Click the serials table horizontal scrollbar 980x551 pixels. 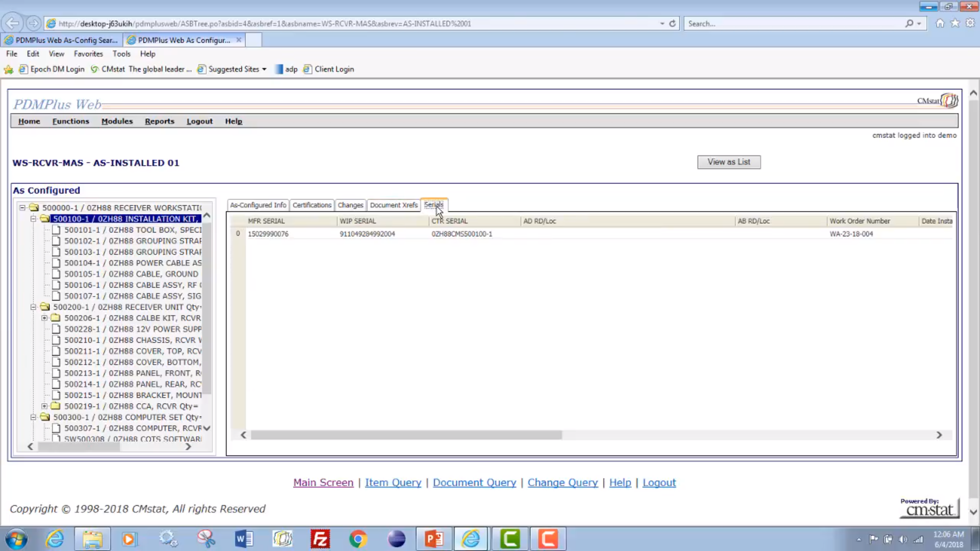tap(406, 435)
